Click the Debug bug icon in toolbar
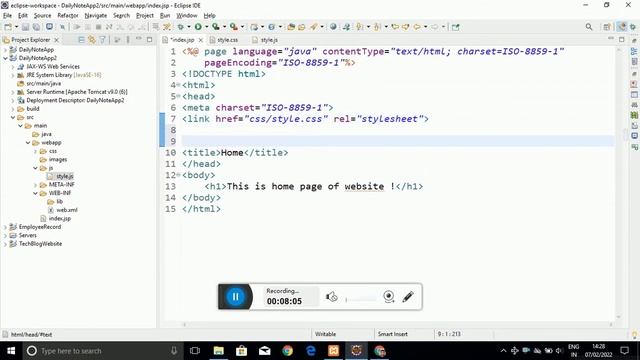Screen dimensions: 640x360 pyautogui.click(x=180, y=27)
